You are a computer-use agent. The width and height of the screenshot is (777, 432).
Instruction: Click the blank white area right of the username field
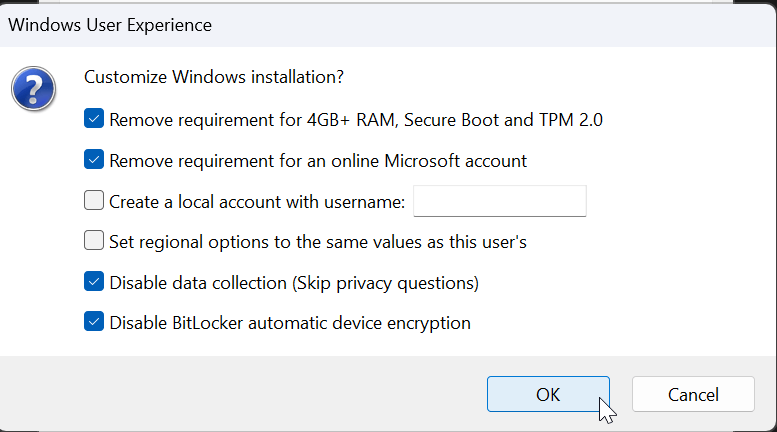tap(679, 201)
